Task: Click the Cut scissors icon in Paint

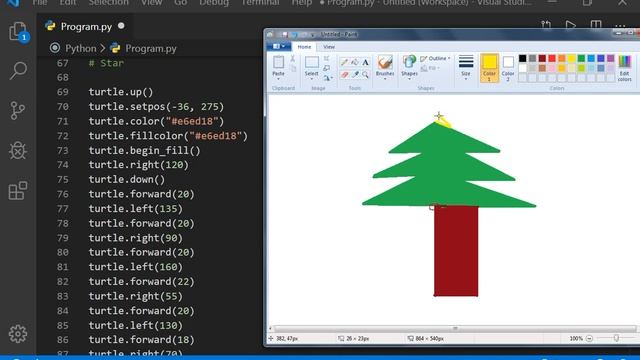Action: tap(293, 59)
